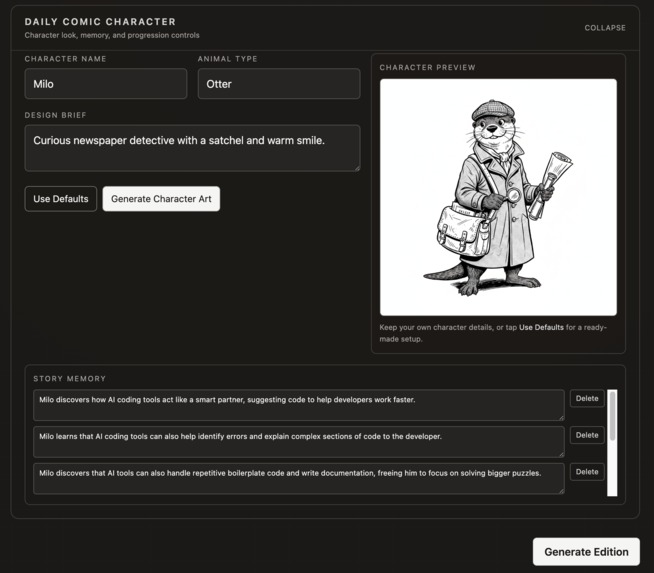The image size is (654, 573).
Task: Click the Use Defaults button
Action: [61, 199]
